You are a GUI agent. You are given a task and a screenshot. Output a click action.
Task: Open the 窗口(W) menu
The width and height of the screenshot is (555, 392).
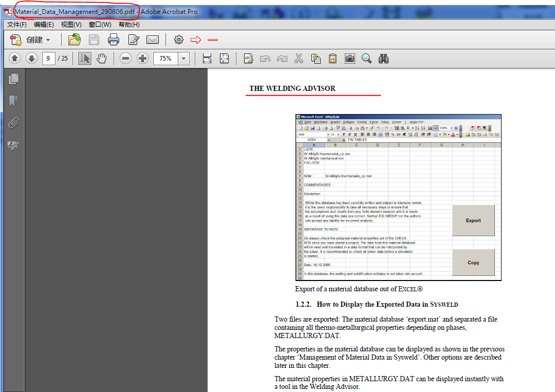[100, 25]
